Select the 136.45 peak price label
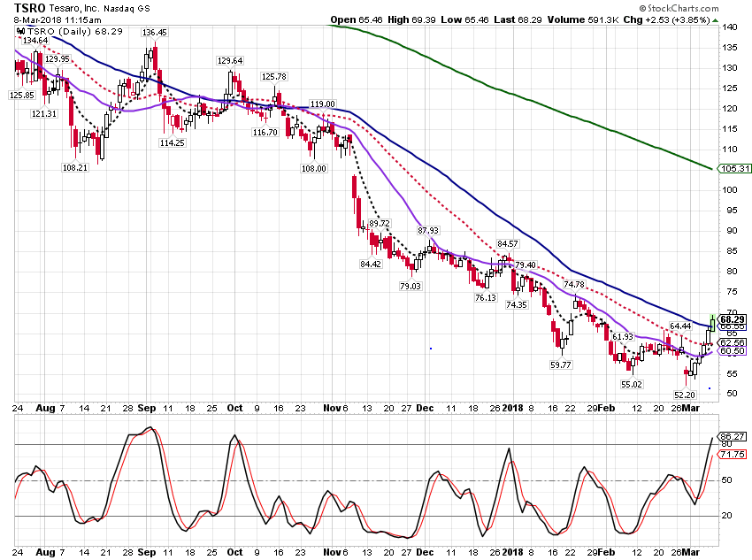 pyautogui.click(x=155, y=33)
